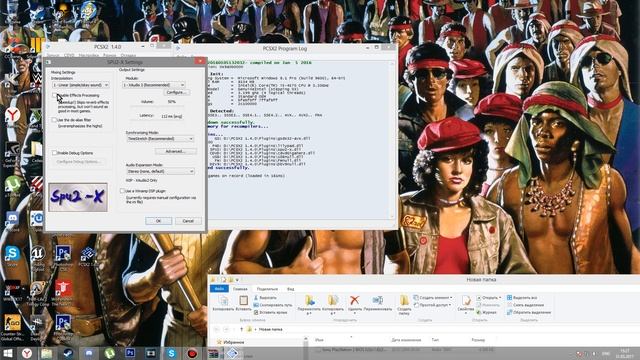
Task: Click Вставить ярлык in the ribbon
Action: 270,313
